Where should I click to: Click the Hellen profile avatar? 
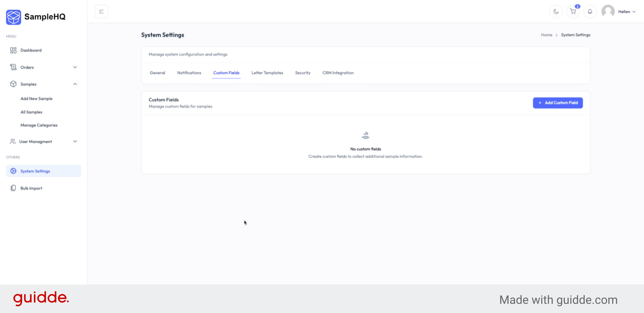click(x=608, y=11)
